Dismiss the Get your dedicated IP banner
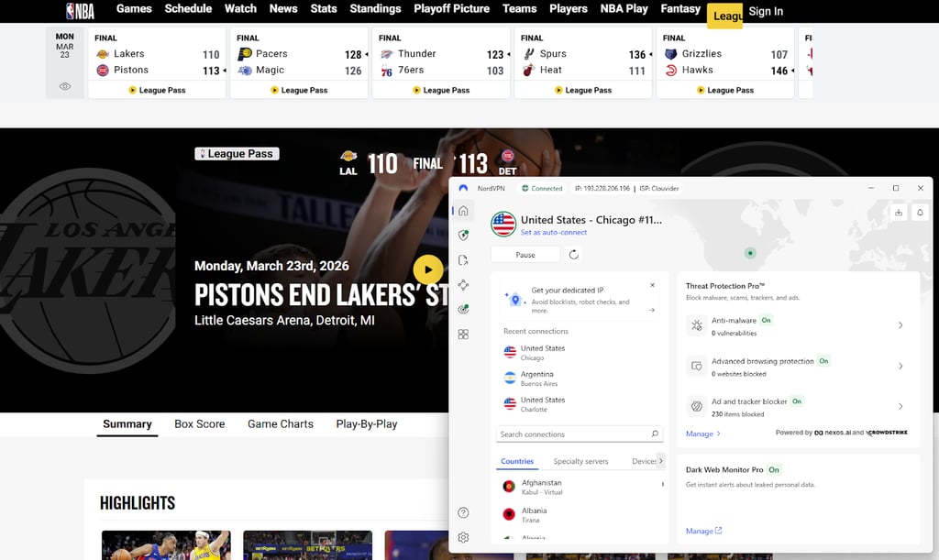 coord(652,285)
